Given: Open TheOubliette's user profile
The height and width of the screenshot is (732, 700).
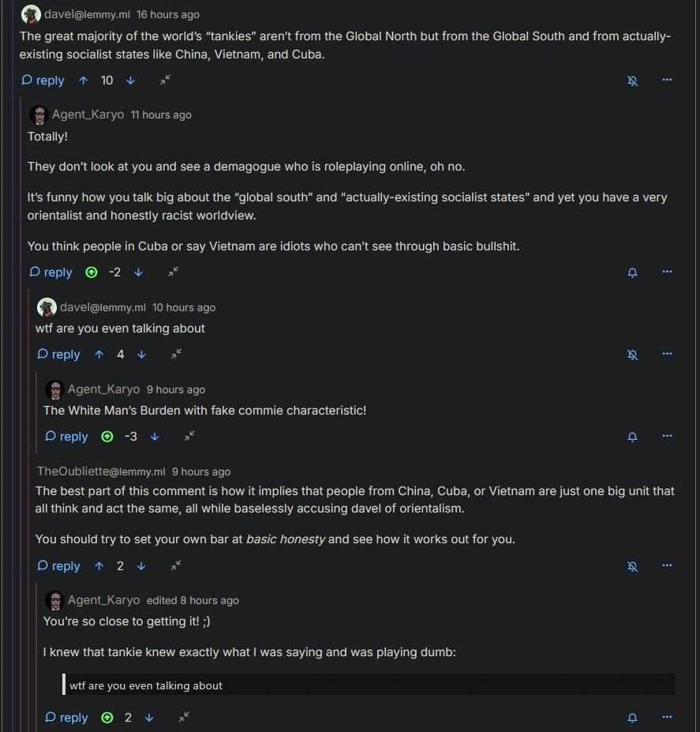Looking at the screenshot, I should [x=101, y=471].
